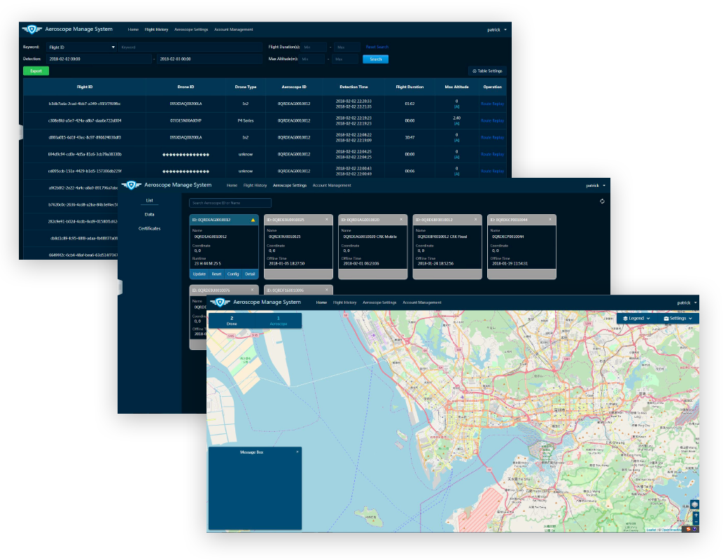This screenshot has height=560, width=728.
Task: Click the Search Aeroscope ID or Name field
Action: [x=230, y=203]
